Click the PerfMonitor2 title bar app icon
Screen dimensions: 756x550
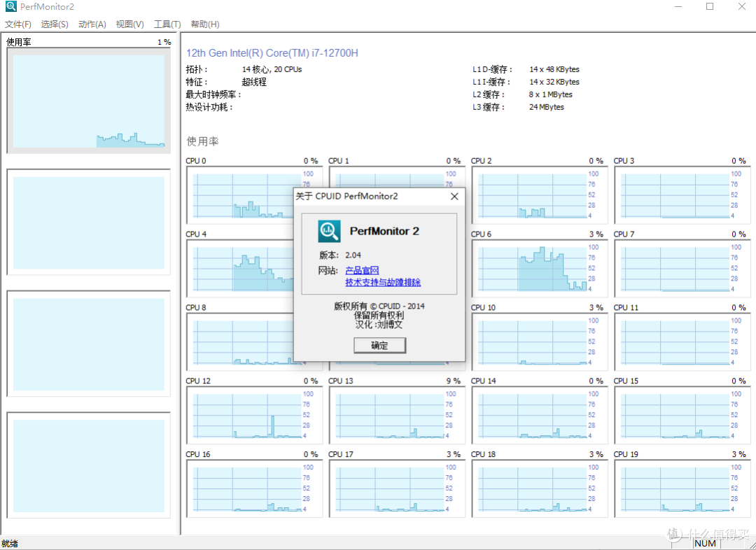[x=11, y=7]
